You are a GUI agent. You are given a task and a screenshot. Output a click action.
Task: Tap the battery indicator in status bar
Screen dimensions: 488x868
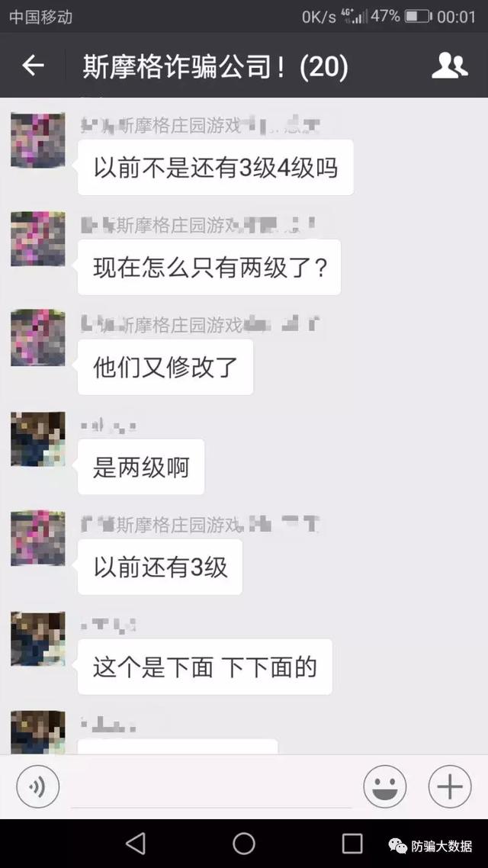coord(418,16)
